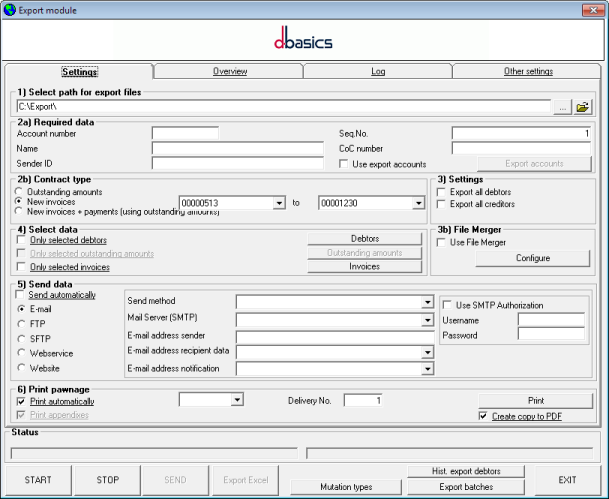Click the Sender ID text box
609x499 pixels.
click(238, 163)
